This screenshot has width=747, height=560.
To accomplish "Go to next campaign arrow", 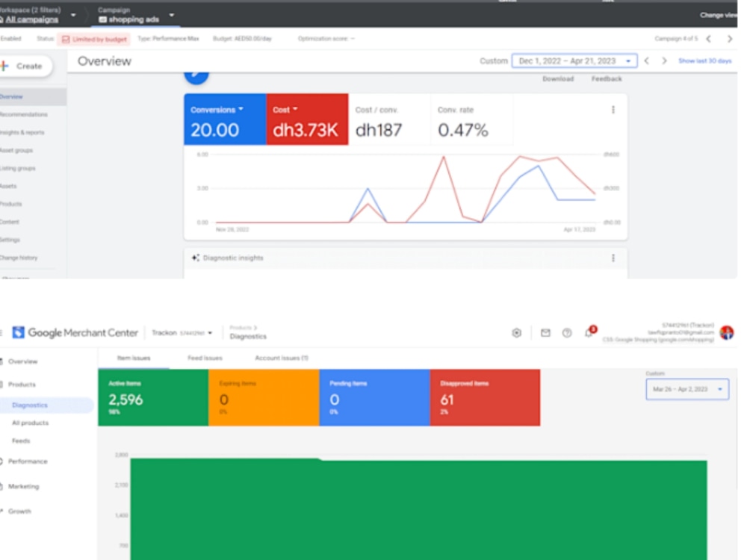I will 729,39.
